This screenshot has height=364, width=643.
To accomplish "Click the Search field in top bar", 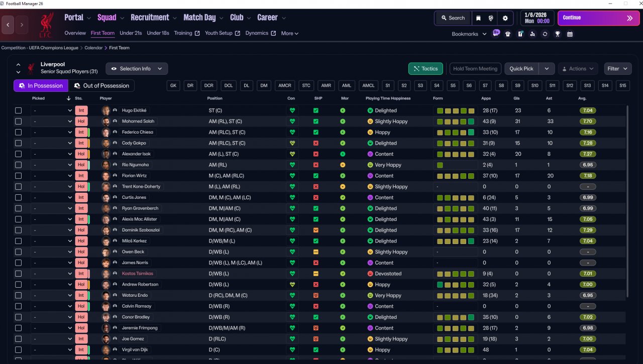I will (453, 18).
